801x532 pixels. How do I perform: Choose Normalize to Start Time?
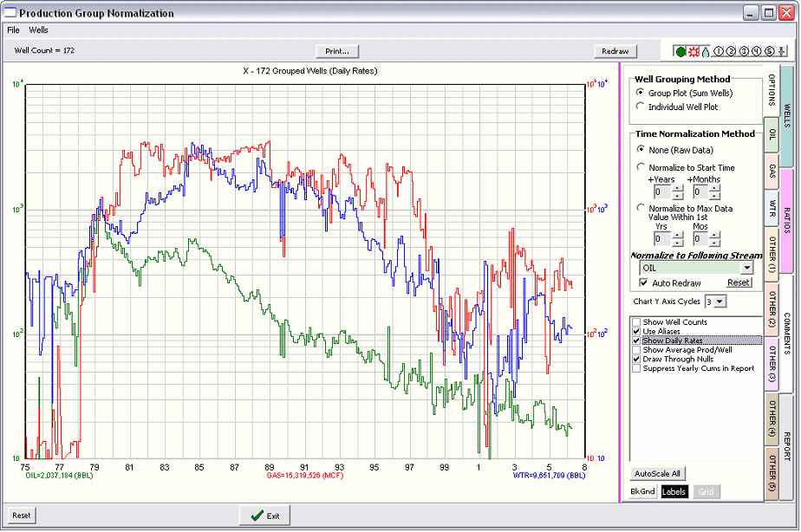click(641, 167)
